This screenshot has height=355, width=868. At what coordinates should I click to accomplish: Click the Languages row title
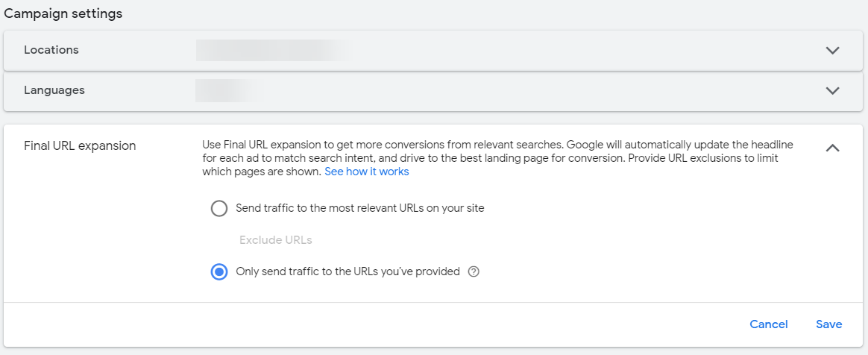click(x=54, y=90)
